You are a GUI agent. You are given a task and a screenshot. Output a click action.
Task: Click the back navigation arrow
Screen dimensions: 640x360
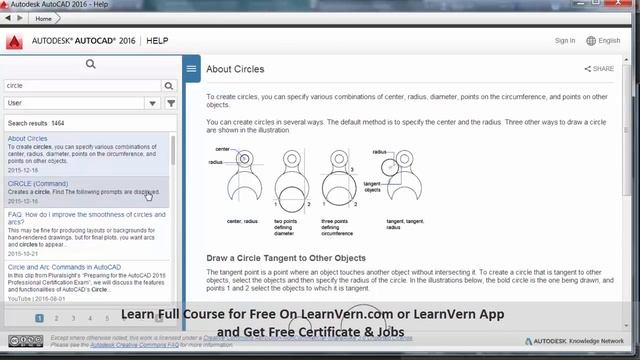click(8, 18)
